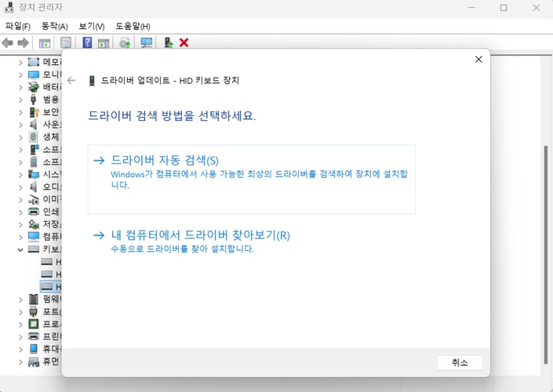Expand the 생체 tree node chevron
Viewport: 553px width, 392px height.
(x=20, y=137)
